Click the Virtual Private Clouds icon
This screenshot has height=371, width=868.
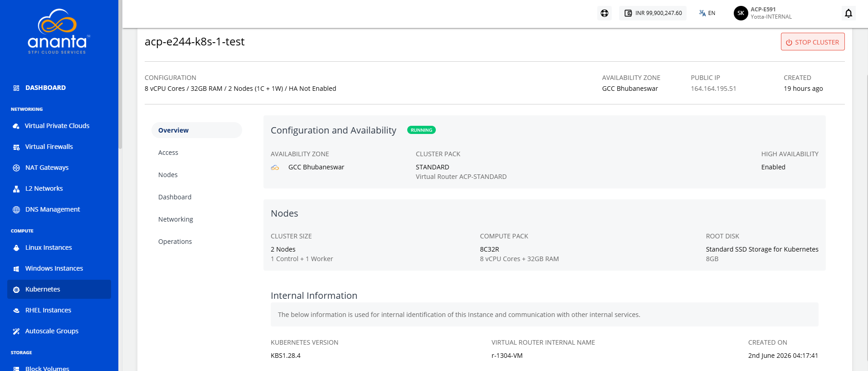pos(16,126)
